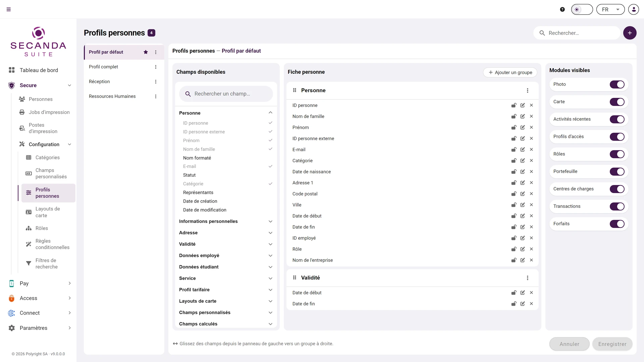Click the Enregistrer button

pyautogui.click(x=612, y=344)
